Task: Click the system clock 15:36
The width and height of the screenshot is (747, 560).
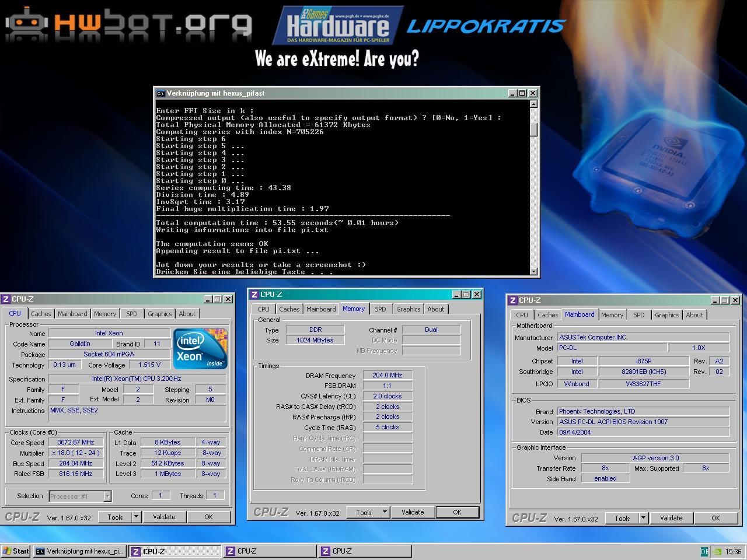Action: click(x=734, y=551)
